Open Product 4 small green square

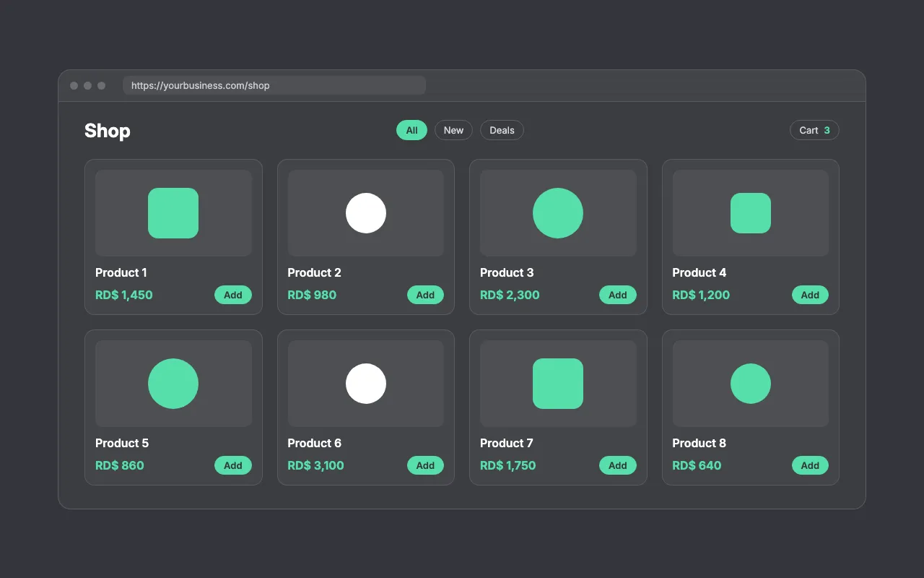coord(751,213)
